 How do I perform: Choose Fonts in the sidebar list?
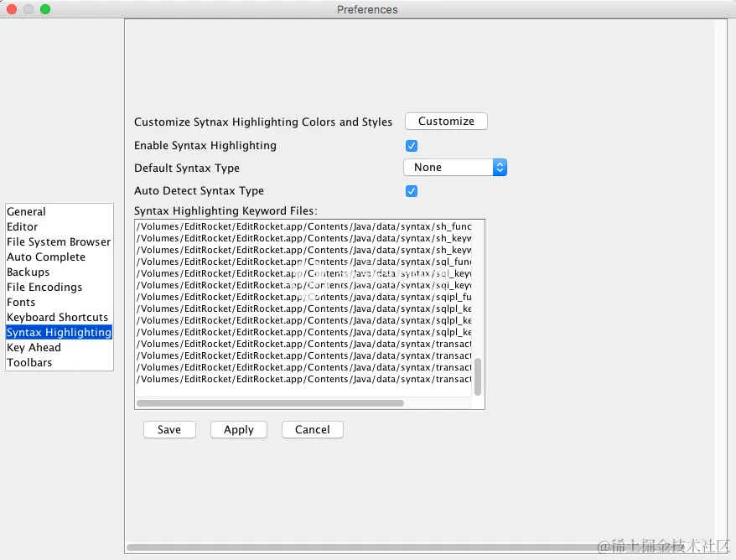click(59, 302)
